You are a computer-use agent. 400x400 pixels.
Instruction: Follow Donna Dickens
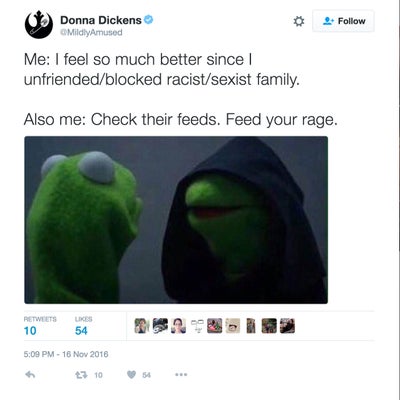pos(343,21)
